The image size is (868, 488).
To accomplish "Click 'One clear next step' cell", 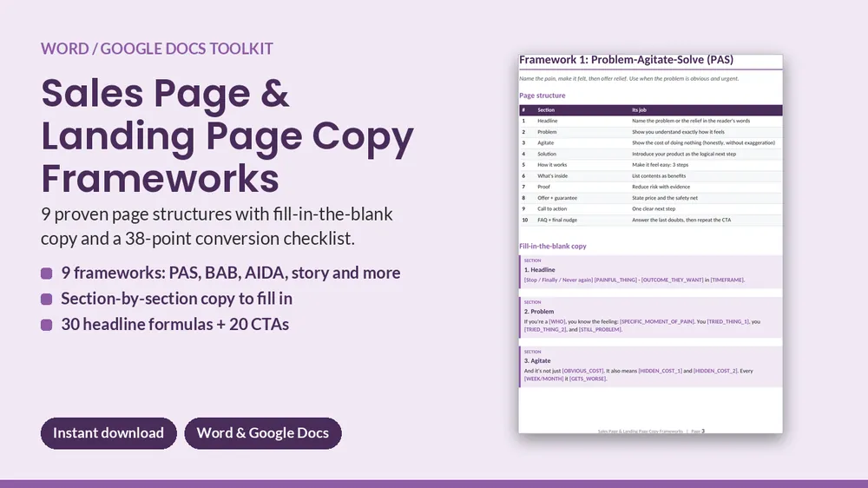I will pyautogui.click(x=654, y=208).
